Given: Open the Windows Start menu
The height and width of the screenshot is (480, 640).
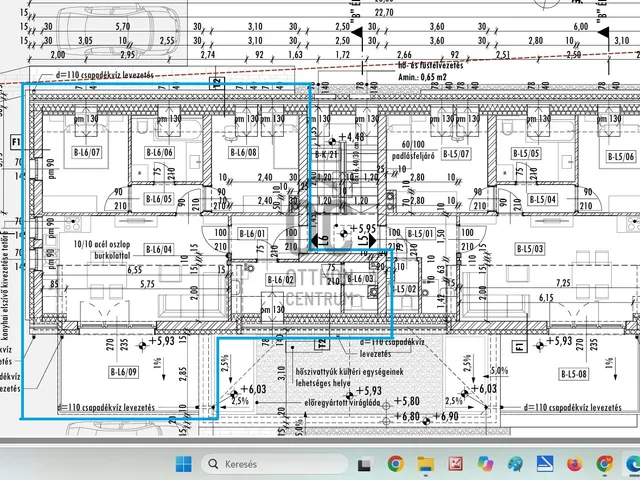Looking at the screenshot, I should (x=184, y=464).
